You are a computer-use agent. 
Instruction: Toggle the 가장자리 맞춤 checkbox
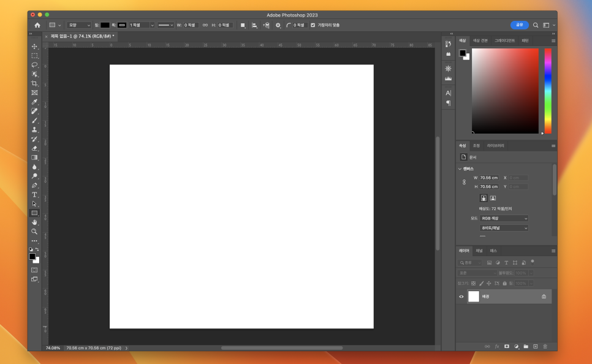click(x=313, y=25)
